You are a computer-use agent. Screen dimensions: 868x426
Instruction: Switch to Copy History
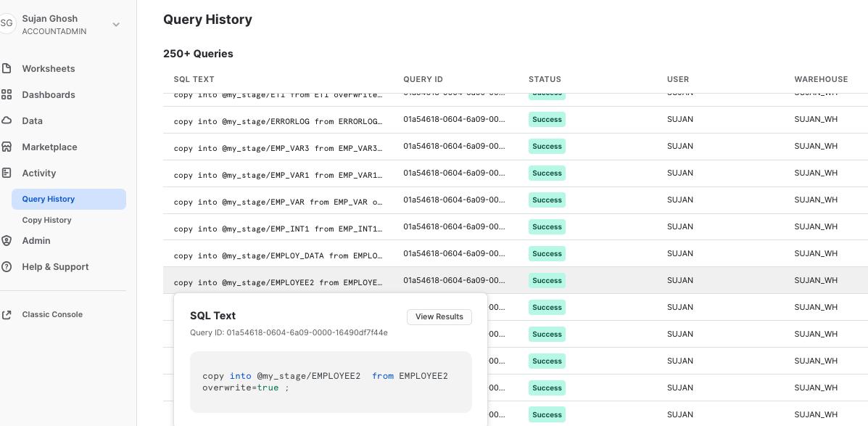[48, 220]
